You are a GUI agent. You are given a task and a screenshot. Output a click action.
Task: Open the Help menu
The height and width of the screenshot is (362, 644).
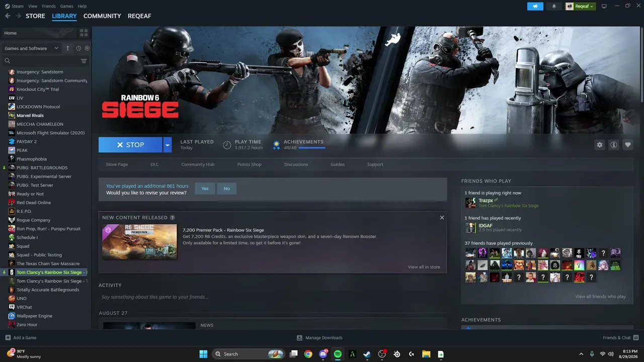point(82,6)
